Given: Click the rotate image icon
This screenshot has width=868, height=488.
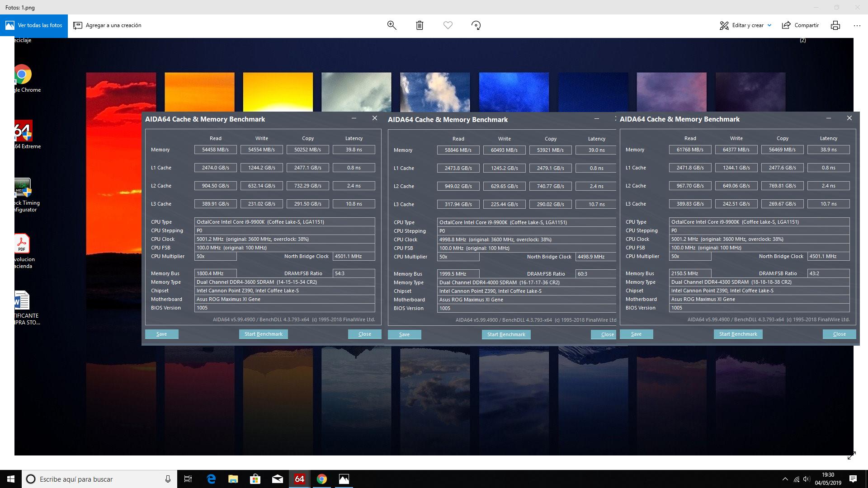Looking at the screenshot, I should tap(476, 25).
